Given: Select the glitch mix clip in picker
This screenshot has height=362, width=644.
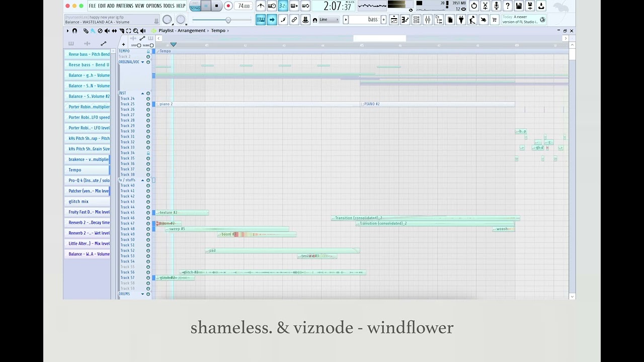Looking at the screenshot, I should click(88, 202).
